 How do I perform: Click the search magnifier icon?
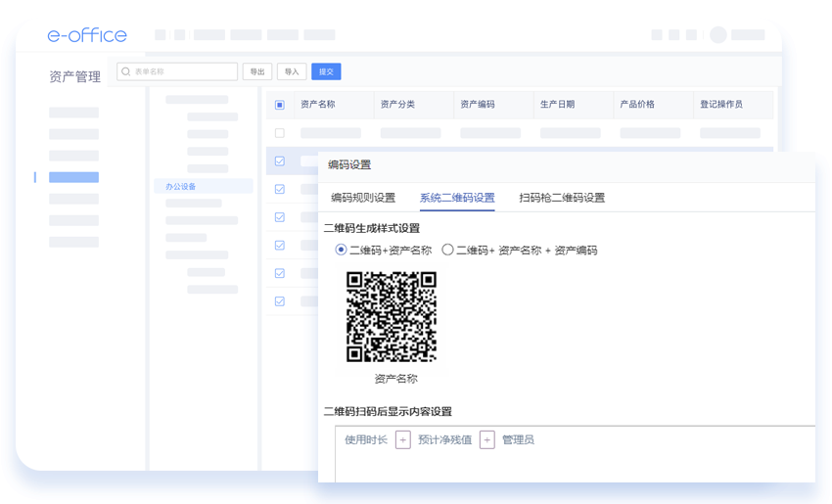click(x=126, y=71)
